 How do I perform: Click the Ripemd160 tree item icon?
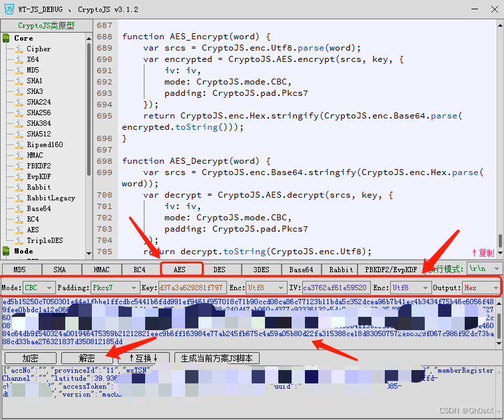[x=19, y=144]
